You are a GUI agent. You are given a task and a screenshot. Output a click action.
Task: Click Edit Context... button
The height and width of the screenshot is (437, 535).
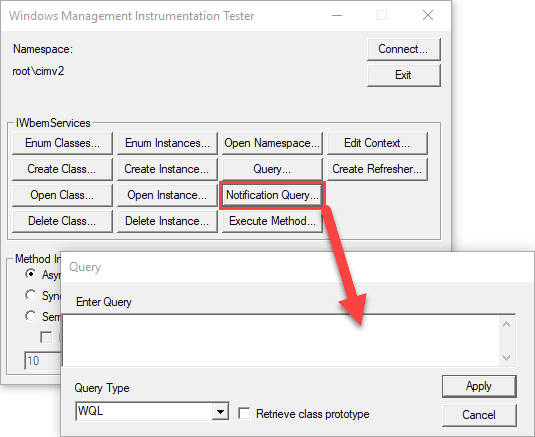click(377, 143)
